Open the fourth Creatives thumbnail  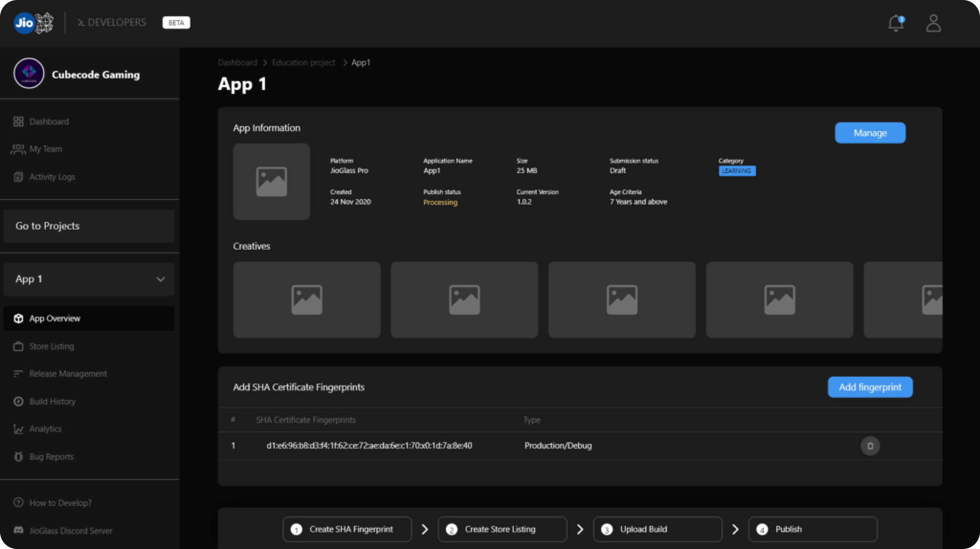coord(780,300)
